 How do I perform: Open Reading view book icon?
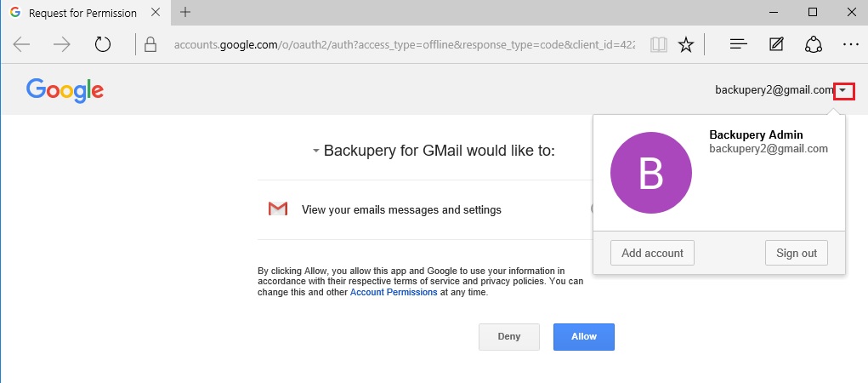(x=659, y=45)
